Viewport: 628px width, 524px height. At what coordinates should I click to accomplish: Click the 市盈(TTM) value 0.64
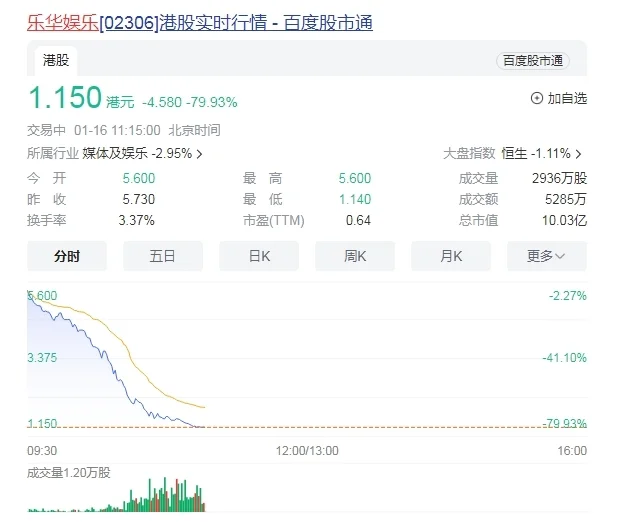[x=358, y=220]
